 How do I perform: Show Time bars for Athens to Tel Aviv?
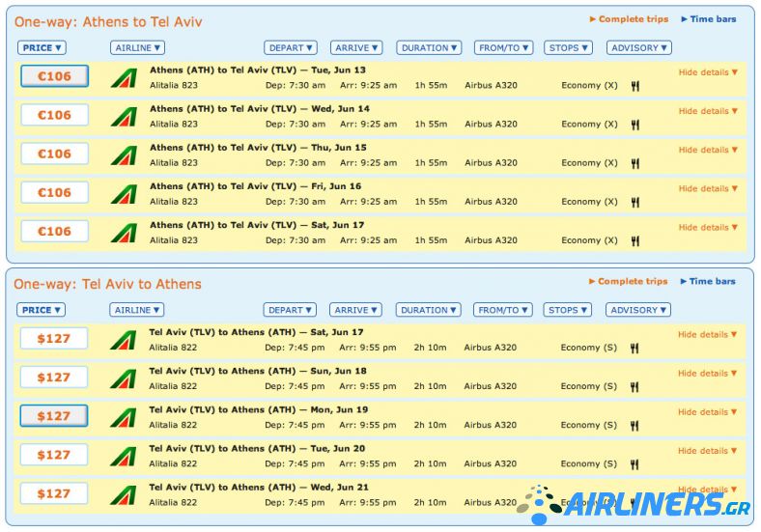tap(709, 19)
